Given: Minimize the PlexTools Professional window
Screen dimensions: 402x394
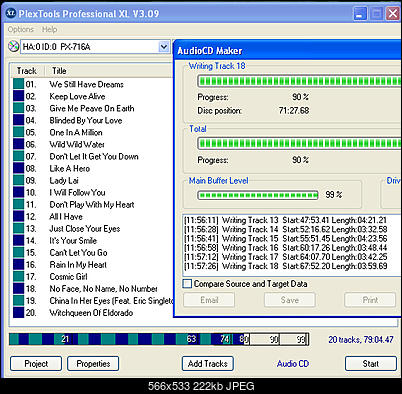Looking at the screenshot, I should tap(359, 14).
